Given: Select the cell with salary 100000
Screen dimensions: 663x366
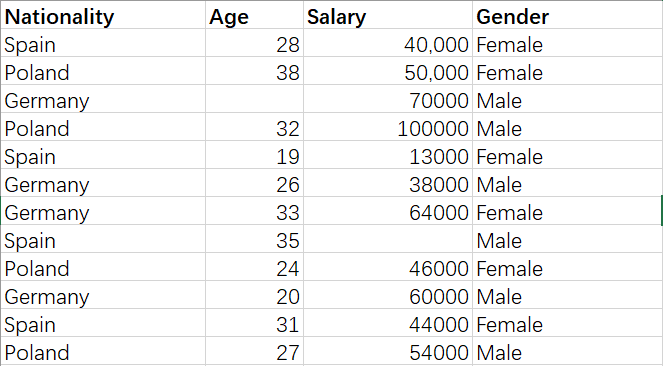Looking at the screenshot, I should [388, 127].
